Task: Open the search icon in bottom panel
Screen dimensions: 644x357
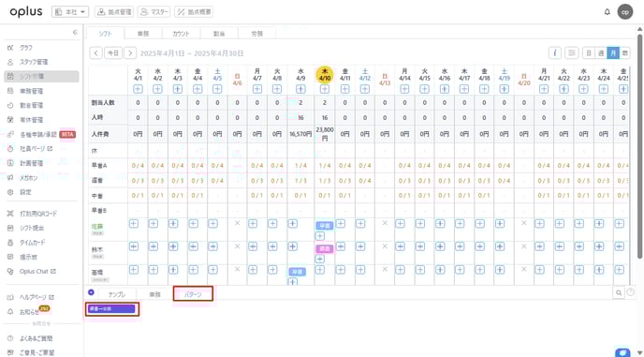Action: 618,293
